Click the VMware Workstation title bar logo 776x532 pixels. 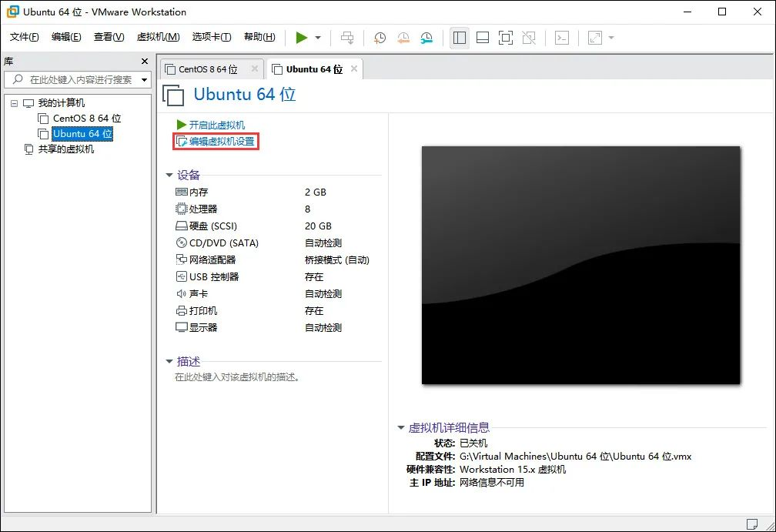(12, 12)
